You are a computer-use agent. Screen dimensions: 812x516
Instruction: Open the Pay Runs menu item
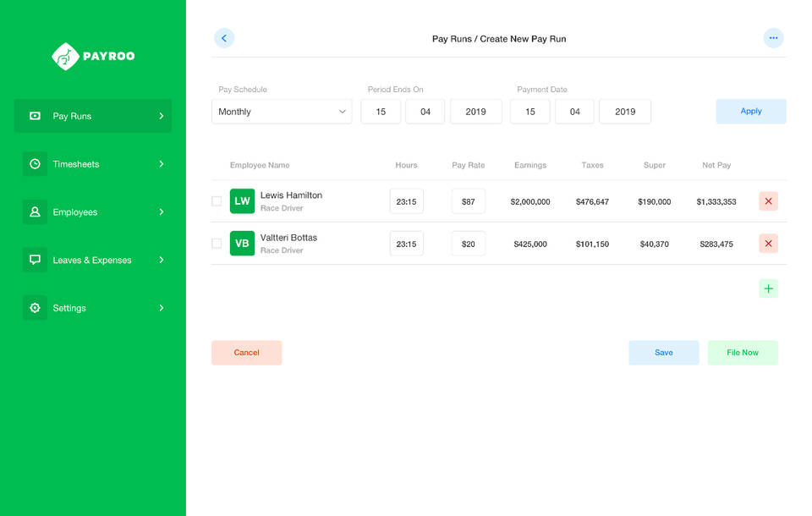93,116
